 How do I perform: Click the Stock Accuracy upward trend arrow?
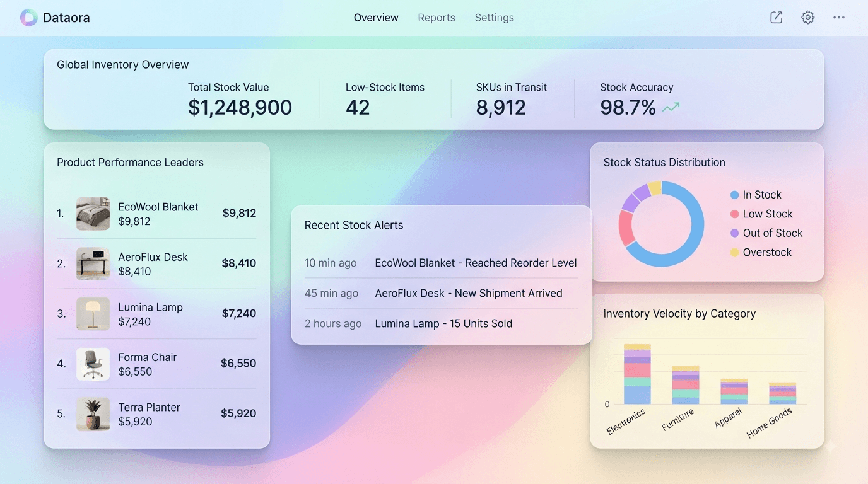tap(671, 108)
